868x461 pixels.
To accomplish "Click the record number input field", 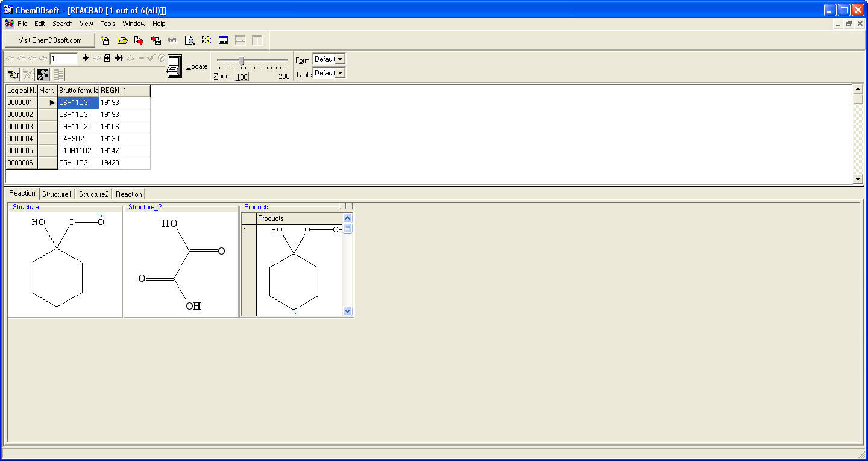I will click(x=64, y=59).
